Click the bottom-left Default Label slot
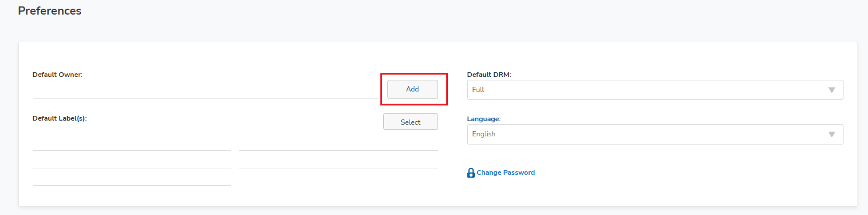The image size is (868, 215). pos(132,177)
